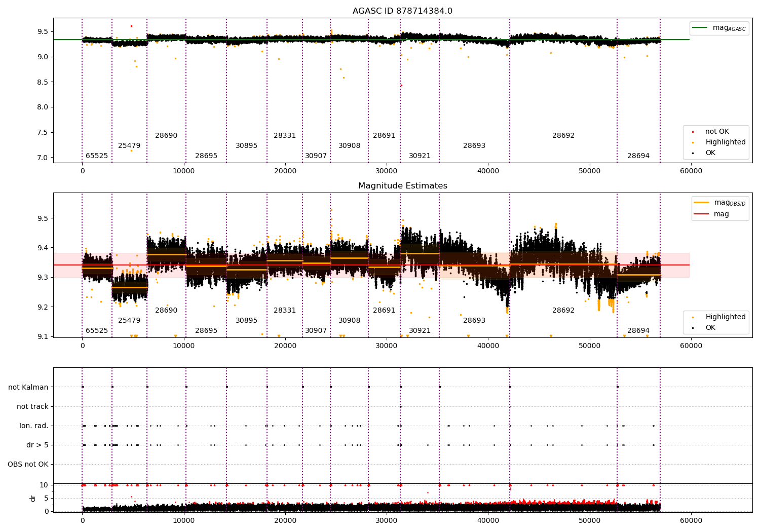This screenshot has width=760, height=532.
Task: Click the green mag_AGASC legend line sample
Action: tap(700, 28)
